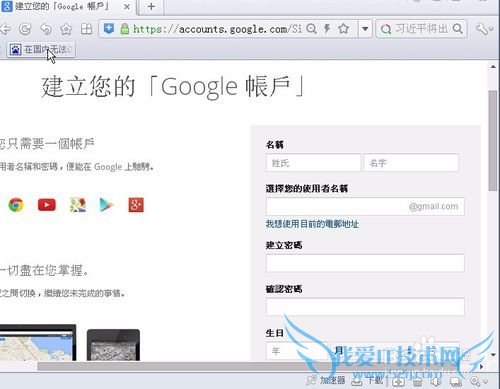Open the grid homepage icon in toolbar
Viewport: 500px width, 389px height.
tap(86, 29)
